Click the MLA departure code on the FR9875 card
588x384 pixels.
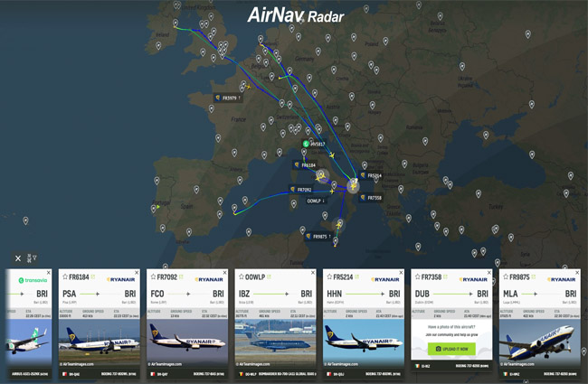510,294
